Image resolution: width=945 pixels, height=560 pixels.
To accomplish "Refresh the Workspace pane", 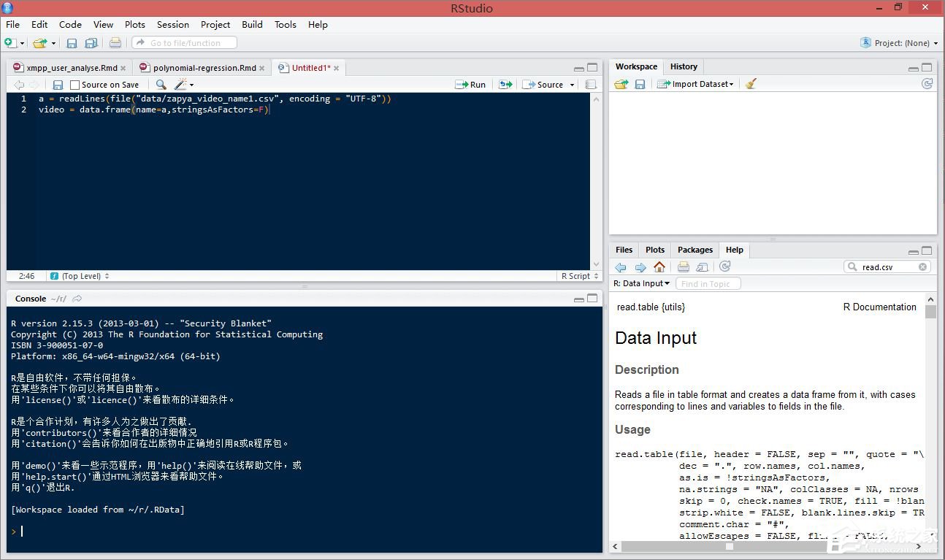I will [927, 84].
